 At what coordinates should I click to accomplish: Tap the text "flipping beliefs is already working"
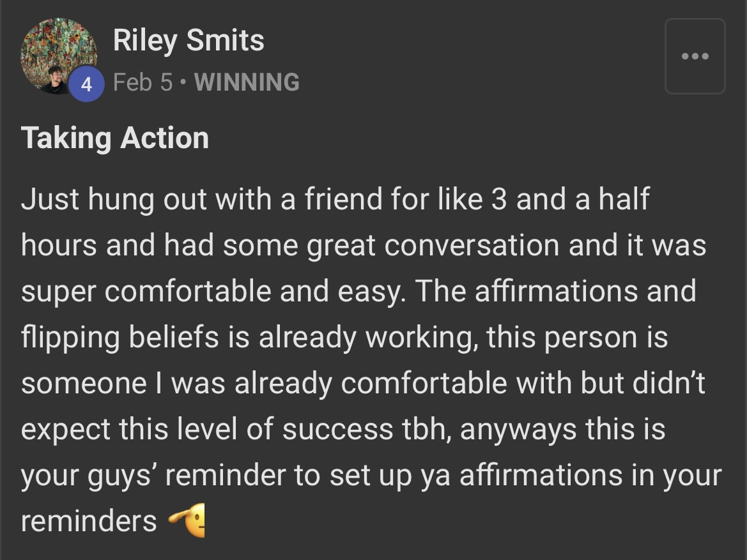[250, 337]
